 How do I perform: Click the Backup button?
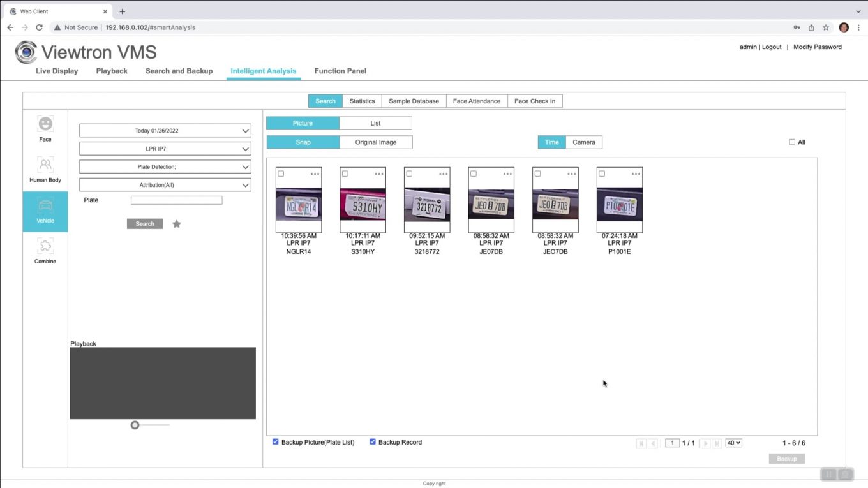(x=786, y=458)
